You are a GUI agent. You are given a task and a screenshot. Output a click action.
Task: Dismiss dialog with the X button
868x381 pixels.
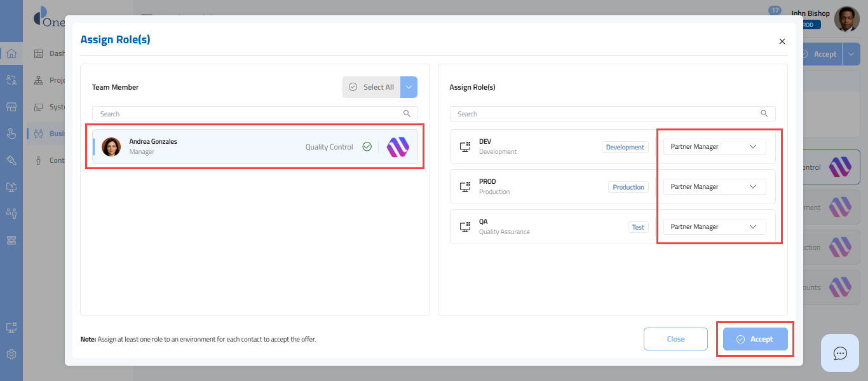(782, 41)
